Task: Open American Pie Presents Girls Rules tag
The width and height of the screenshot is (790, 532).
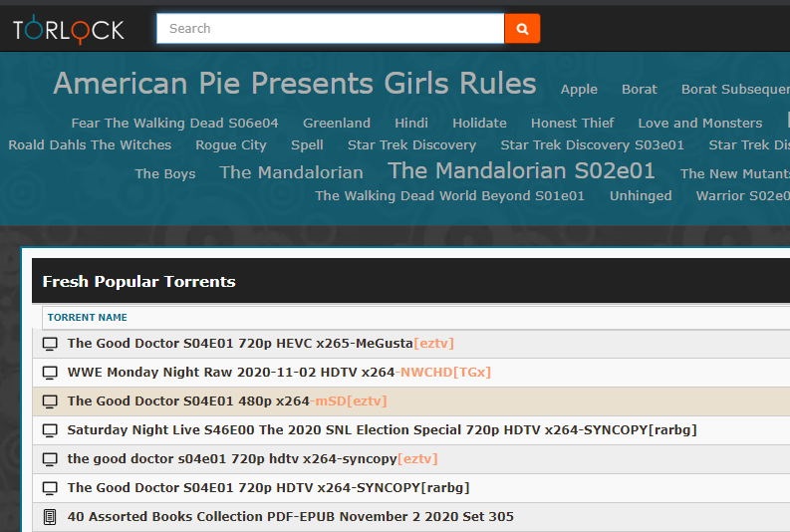Action: tap(295, 83)
